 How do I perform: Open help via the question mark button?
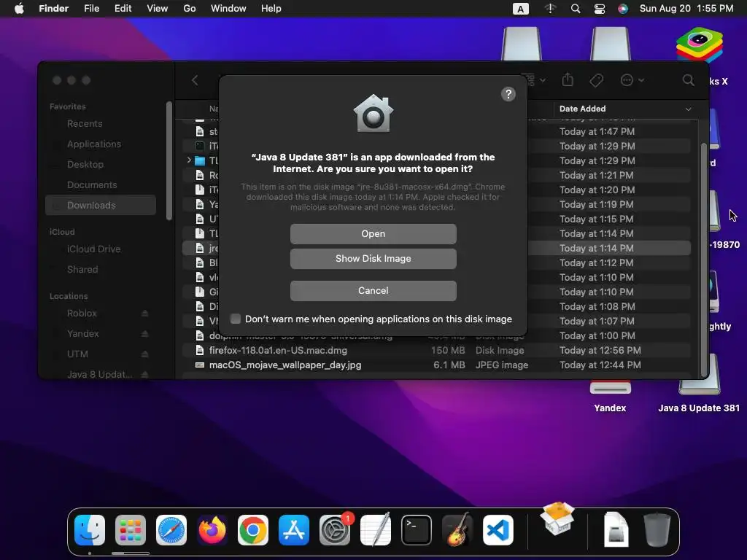click(x=508, y=94)
